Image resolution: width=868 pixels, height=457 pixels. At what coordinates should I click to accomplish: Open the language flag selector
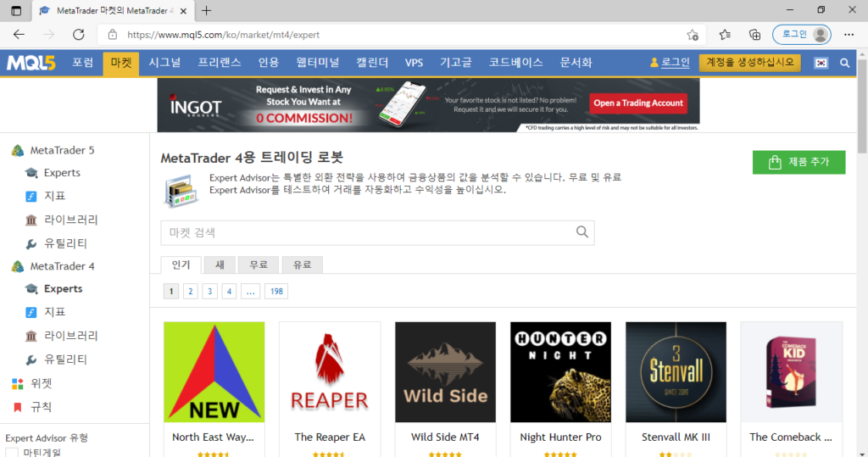(821, 63)
